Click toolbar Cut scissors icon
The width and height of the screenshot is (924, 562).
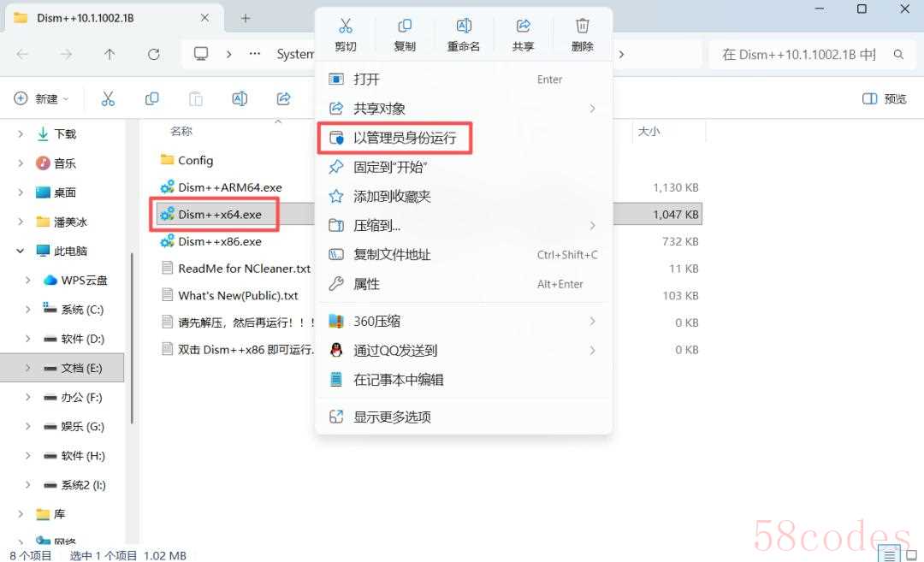[x=108, y=98]
